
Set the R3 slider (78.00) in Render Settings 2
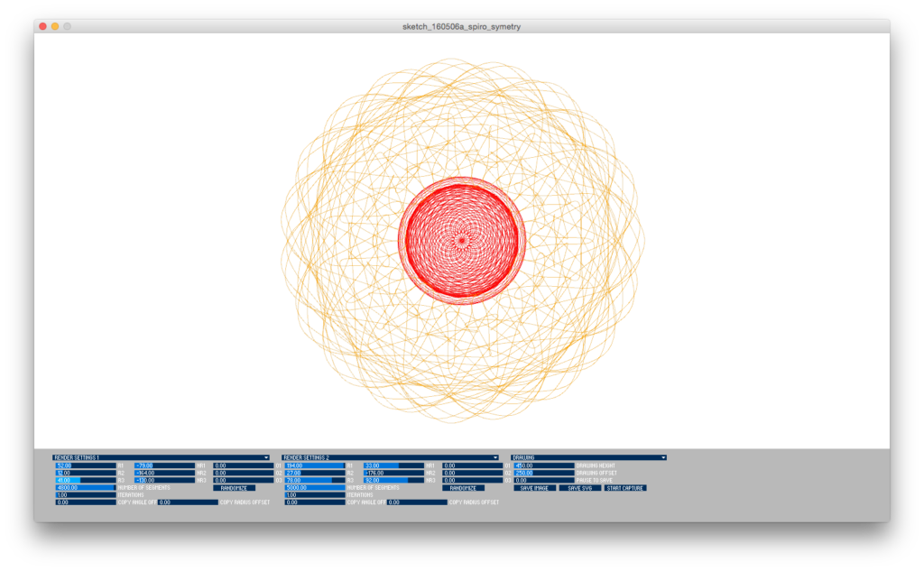tap(315, 480)
